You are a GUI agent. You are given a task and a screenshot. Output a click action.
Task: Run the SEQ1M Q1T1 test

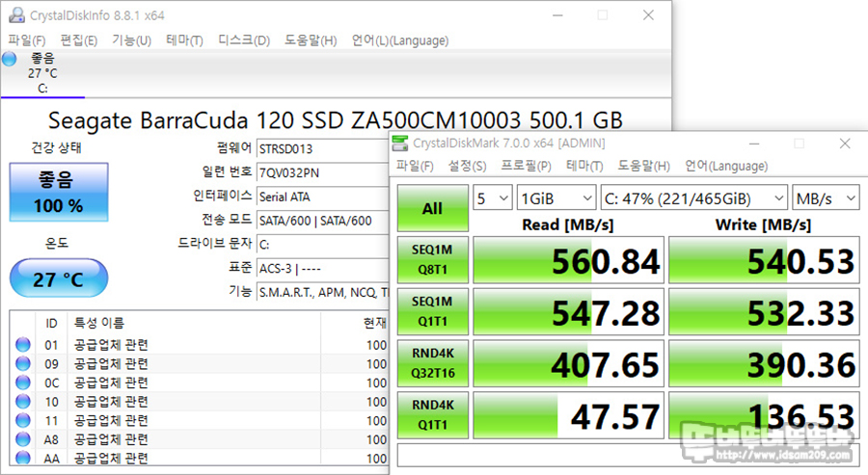point(433,311)
